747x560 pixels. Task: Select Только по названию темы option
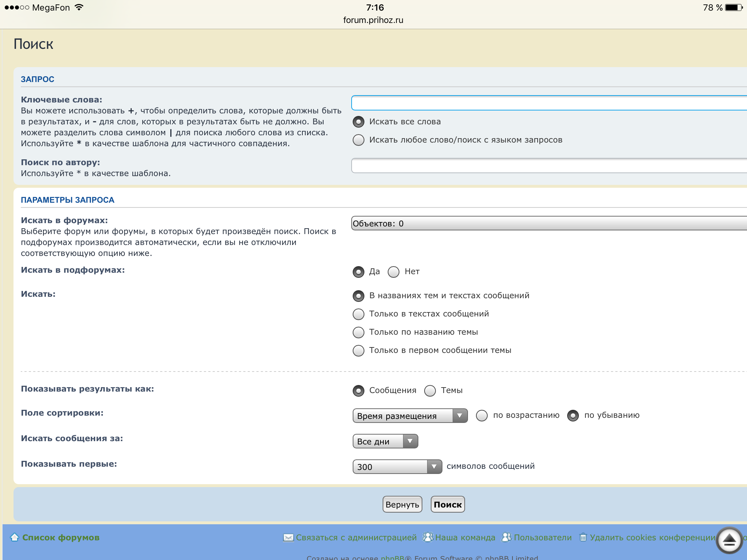click(x=359, y=332)
